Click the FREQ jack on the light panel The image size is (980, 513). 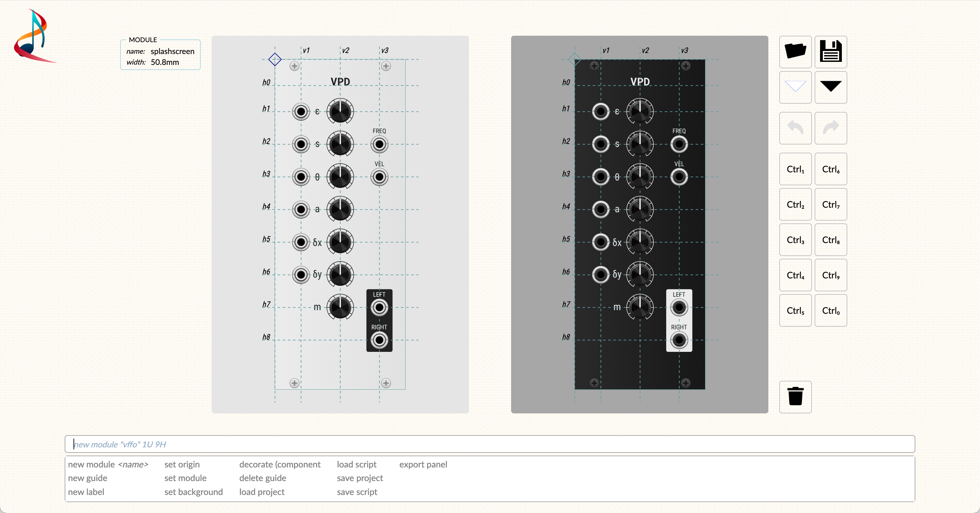[379, 144]
